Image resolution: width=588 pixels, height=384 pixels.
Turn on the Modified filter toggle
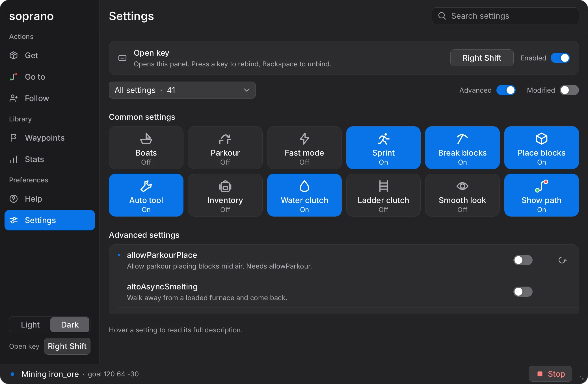click(x=569, y=90)
